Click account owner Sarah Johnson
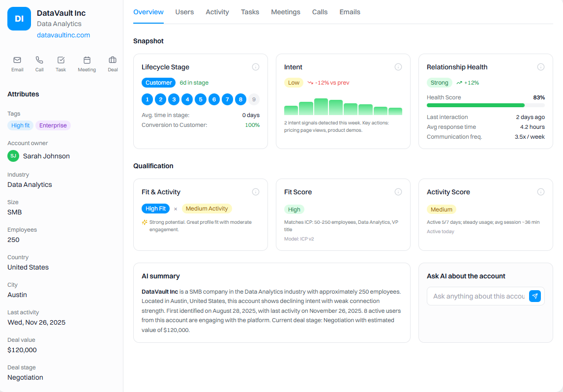The width and height of the screenshot is (563, 392). click(x=46, y=156)
